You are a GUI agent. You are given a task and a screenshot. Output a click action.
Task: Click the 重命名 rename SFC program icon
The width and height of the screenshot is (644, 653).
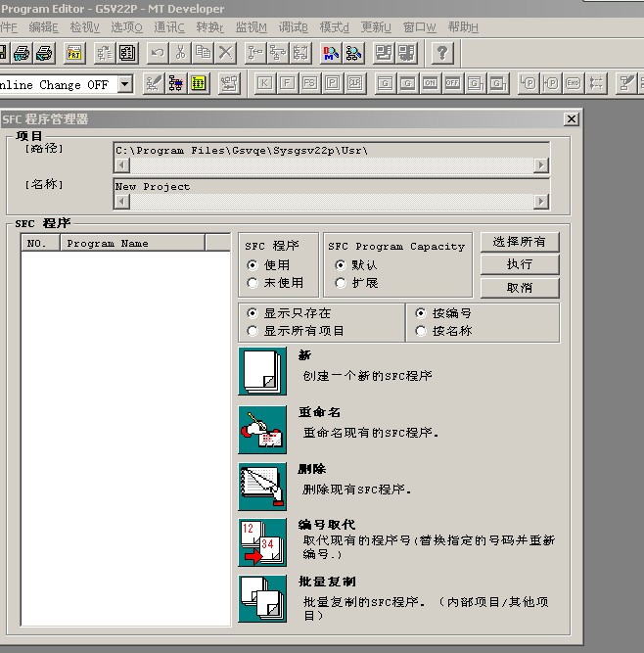(x=262, y=429)
